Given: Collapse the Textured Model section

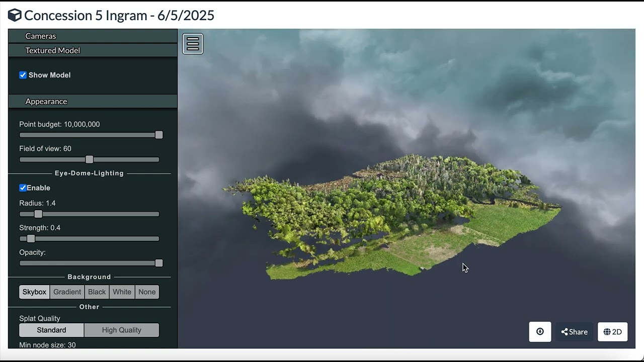Looking at the screenshot, I should pyautogui.click(x=93, y=50).
